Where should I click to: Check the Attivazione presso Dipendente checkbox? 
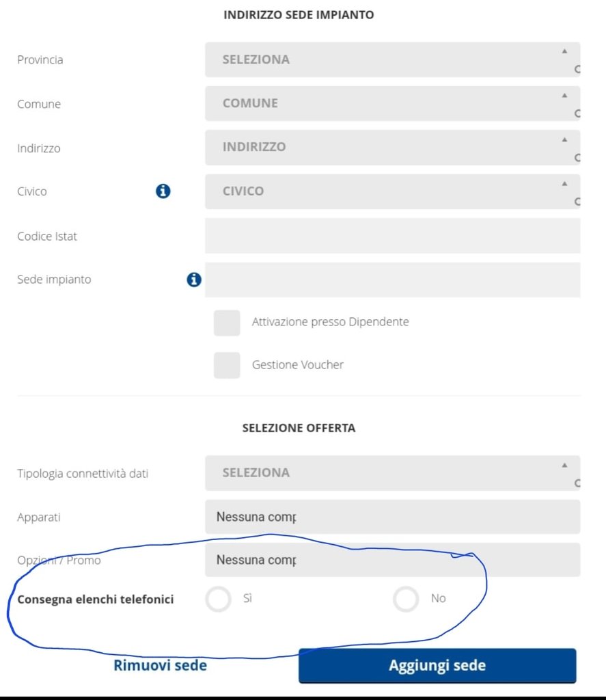(x=227, y=323)
